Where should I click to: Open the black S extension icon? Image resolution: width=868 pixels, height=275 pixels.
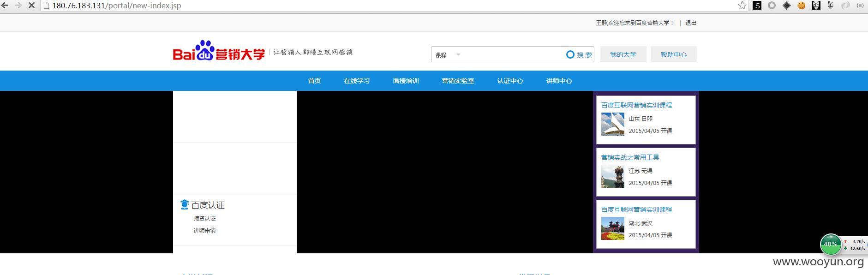coord(757,6)
